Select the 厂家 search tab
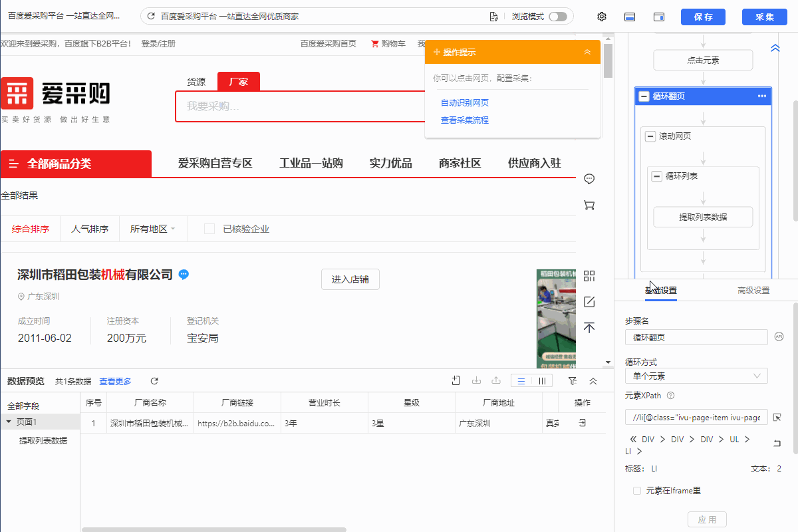Screen dimensions: 798x532 click(239, 82)
